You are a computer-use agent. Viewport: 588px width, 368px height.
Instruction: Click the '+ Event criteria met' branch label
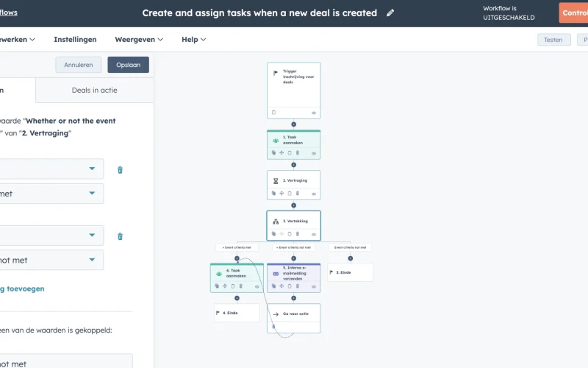point(237,247)
